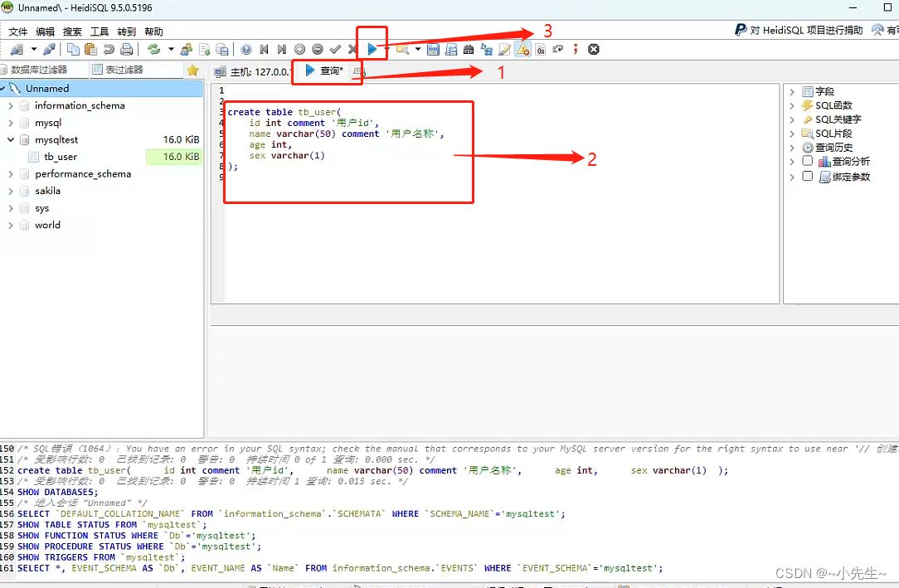This screenshot has height=588, width=899.
Task: Toggle wrap long lines icon
Action: 558,50
